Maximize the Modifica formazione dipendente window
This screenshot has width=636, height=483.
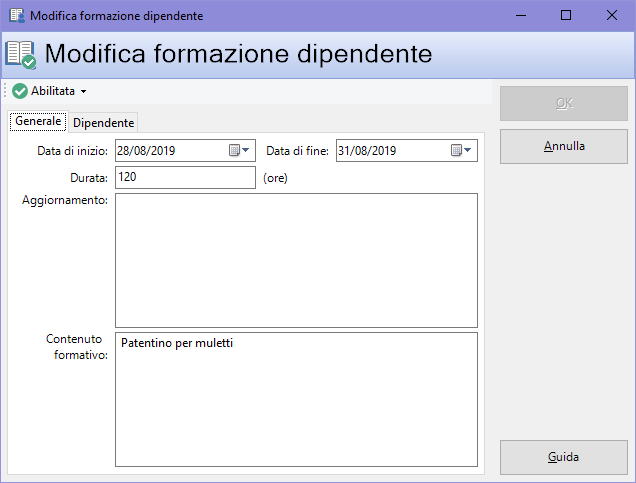tap(566, 15)
